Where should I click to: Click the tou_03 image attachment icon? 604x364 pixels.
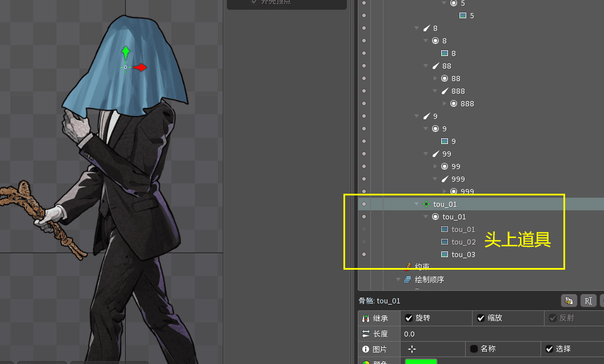[x=445, y=254]
